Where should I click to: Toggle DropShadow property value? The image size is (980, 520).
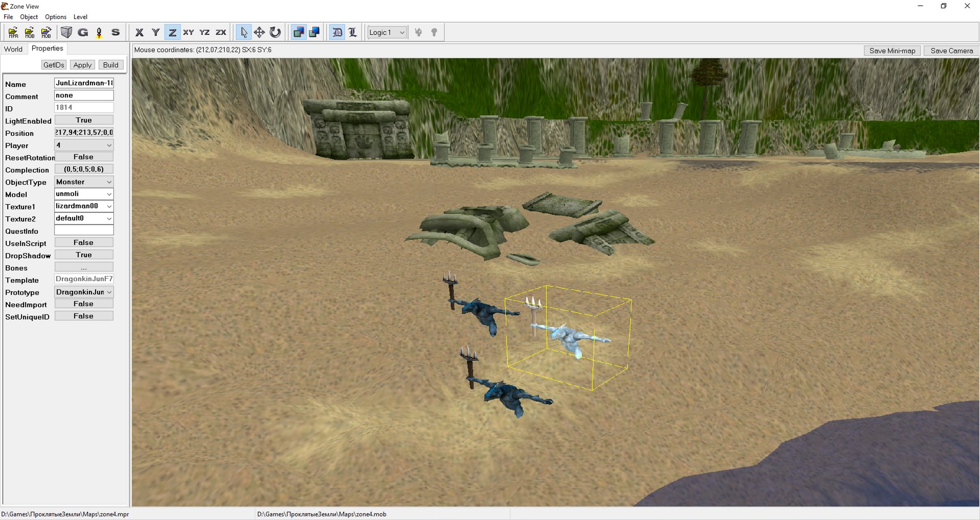coord(84,255)
